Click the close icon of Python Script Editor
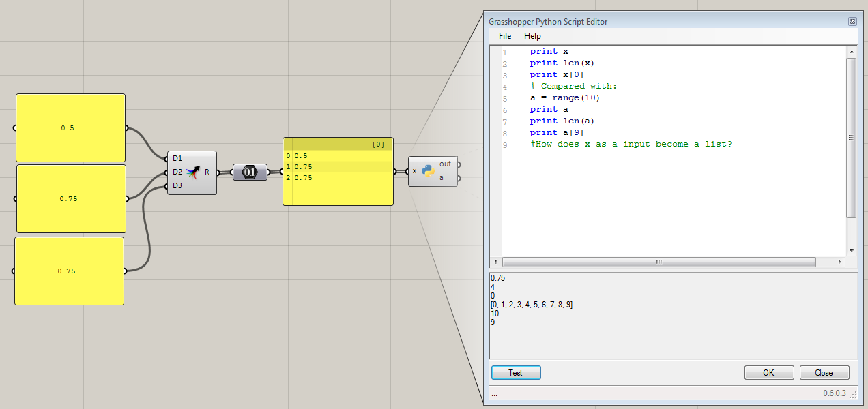Viewport: 868px width, 409px height. pyautogui.click(x=852, y=22)
